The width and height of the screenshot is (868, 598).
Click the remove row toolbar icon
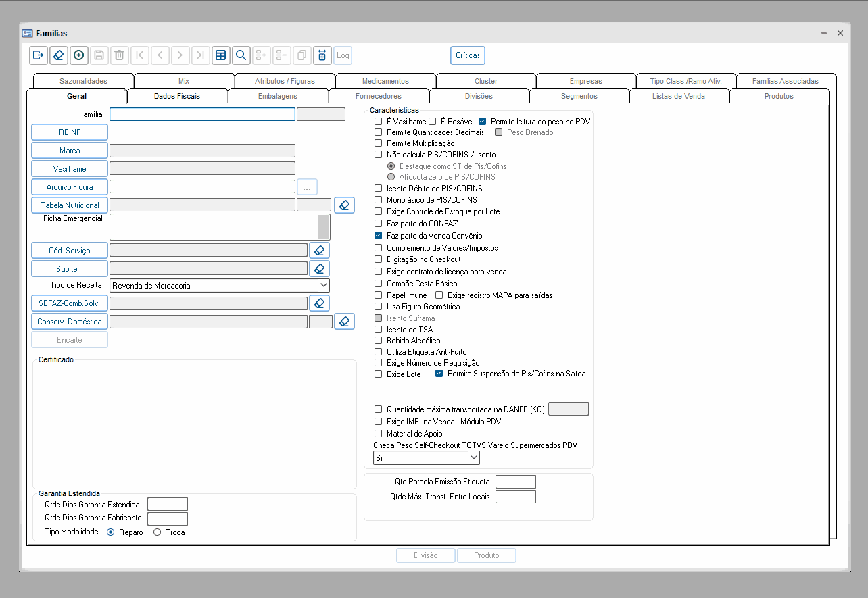pos(282,55)
